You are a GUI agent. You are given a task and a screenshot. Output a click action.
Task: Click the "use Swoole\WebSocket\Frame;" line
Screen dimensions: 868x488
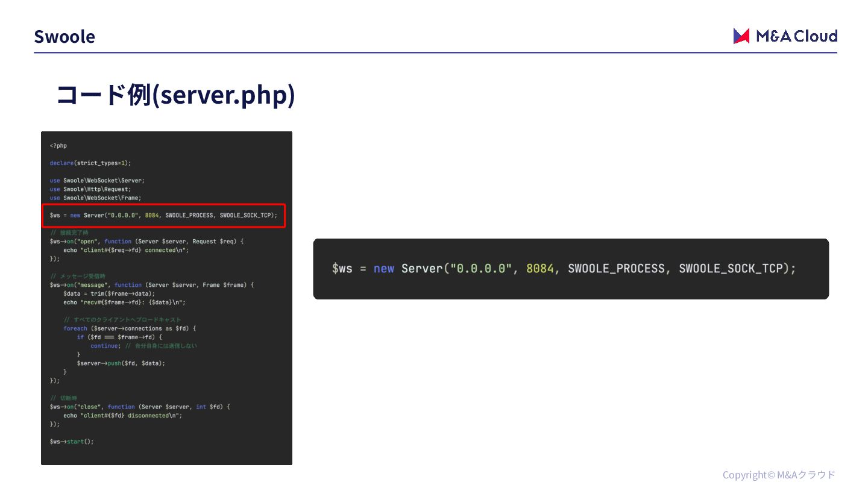pos(96,198)
